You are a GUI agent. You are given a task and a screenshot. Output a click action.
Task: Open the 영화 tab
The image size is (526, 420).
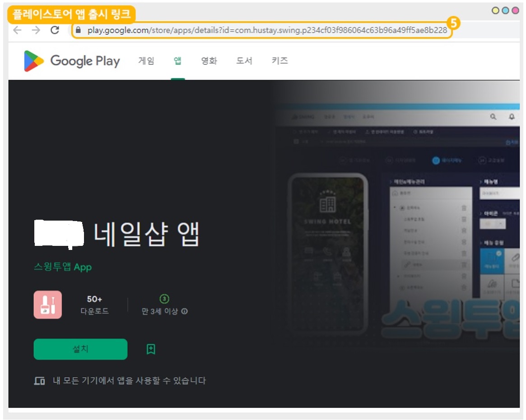209,60
